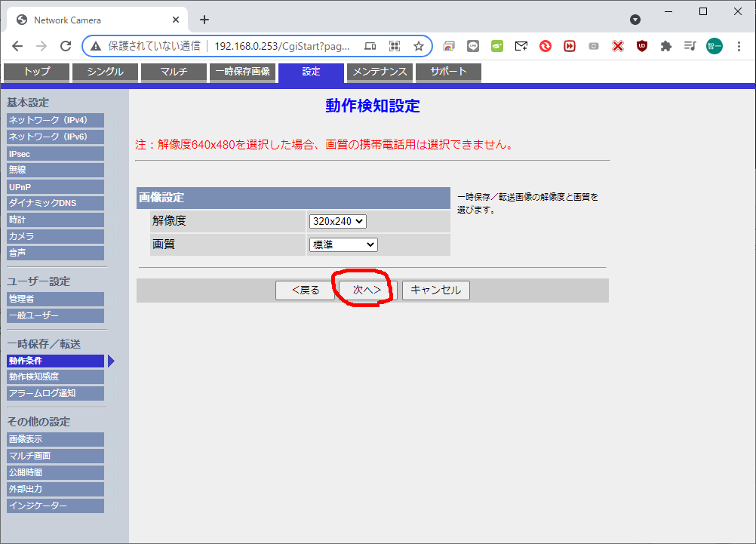
Task: Reload the page with the refresh icon
Action: [x=66, y=46]
